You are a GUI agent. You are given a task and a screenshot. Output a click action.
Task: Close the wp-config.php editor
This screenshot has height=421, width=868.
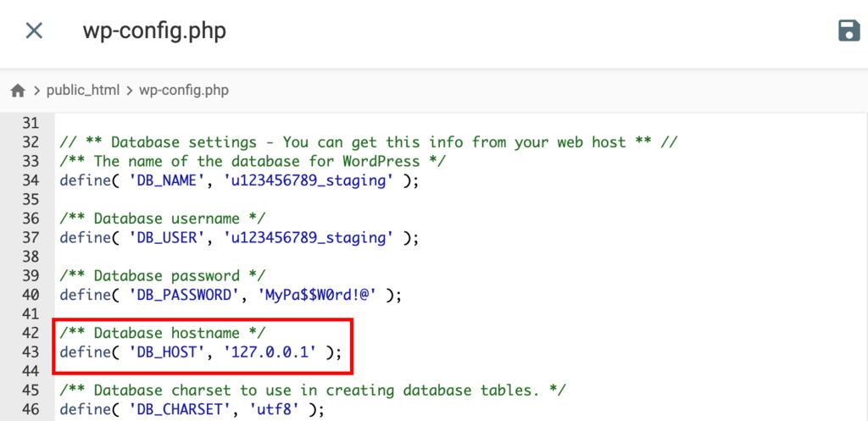[34, 31]
